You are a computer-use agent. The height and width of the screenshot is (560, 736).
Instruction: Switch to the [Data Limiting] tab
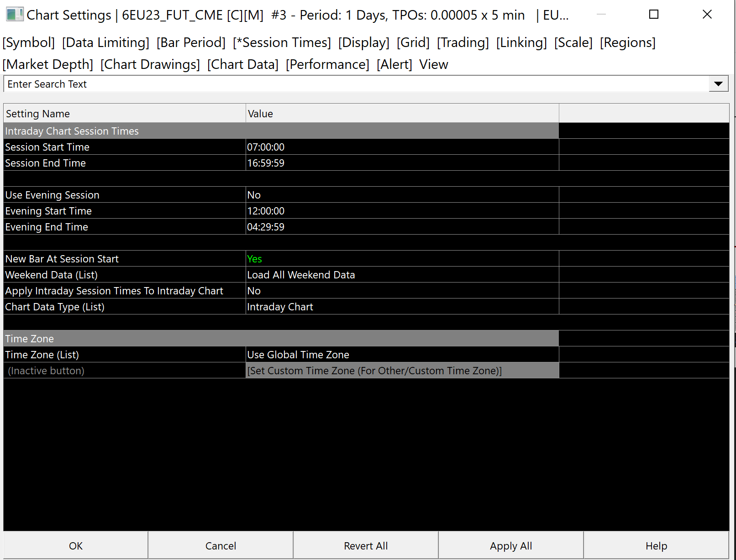click(x=105, y=42)
